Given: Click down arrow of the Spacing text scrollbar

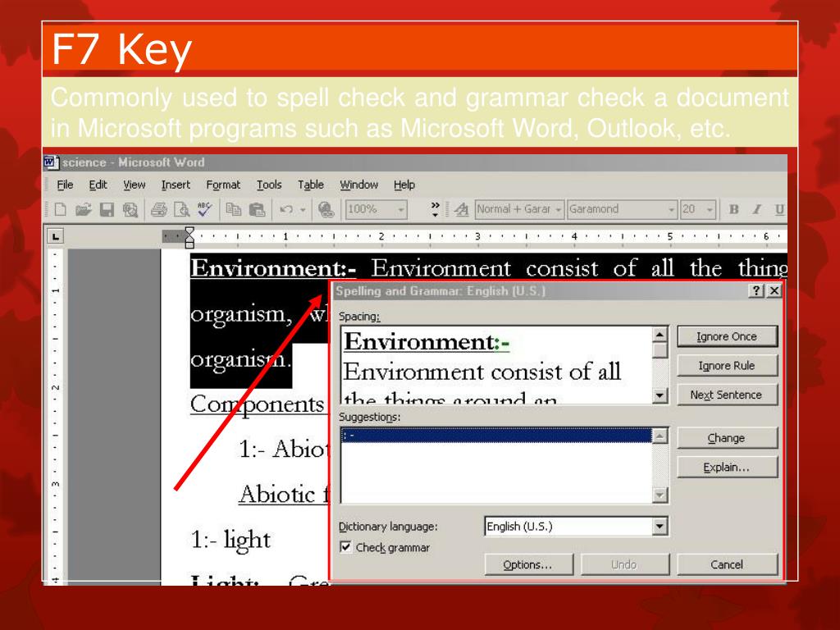Looking at the screenshot, I should [x=660, y=396].
